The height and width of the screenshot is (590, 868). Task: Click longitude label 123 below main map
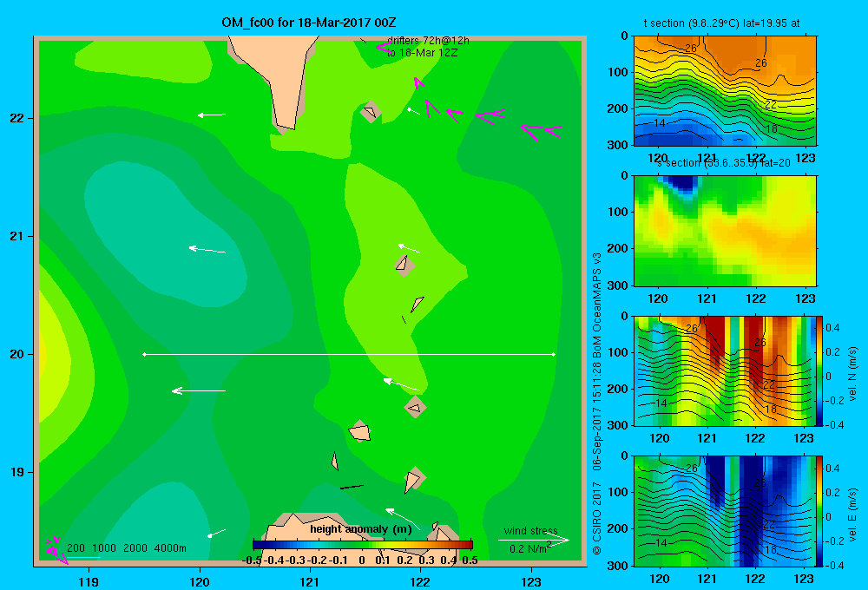tap(531, 581)
